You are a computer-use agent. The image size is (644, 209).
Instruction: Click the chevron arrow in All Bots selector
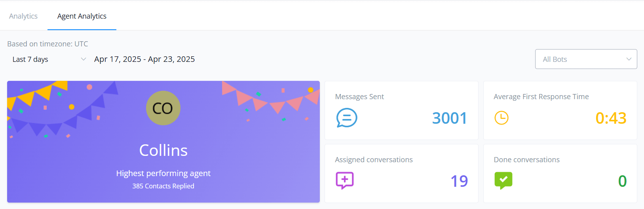[x=629, y=59]
